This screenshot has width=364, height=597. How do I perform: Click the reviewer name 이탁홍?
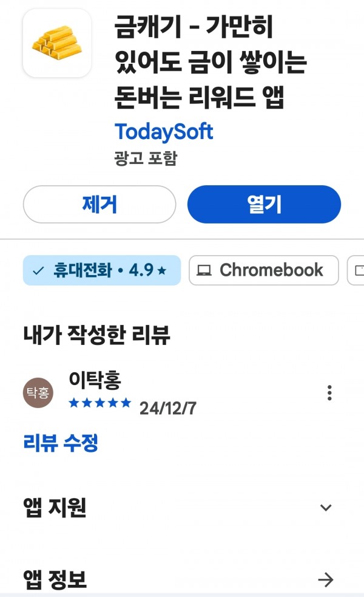[95, 380]
